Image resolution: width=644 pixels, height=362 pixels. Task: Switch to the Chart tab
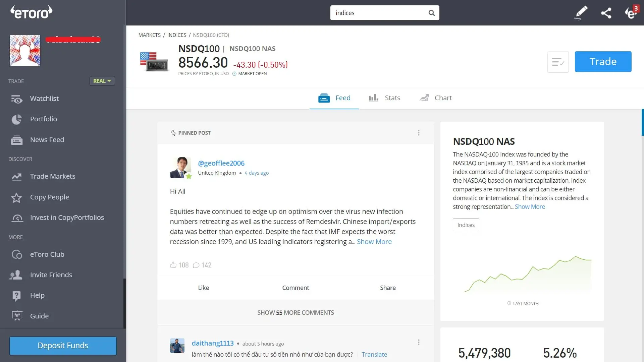pyautogui.click(x=435, y=98)
